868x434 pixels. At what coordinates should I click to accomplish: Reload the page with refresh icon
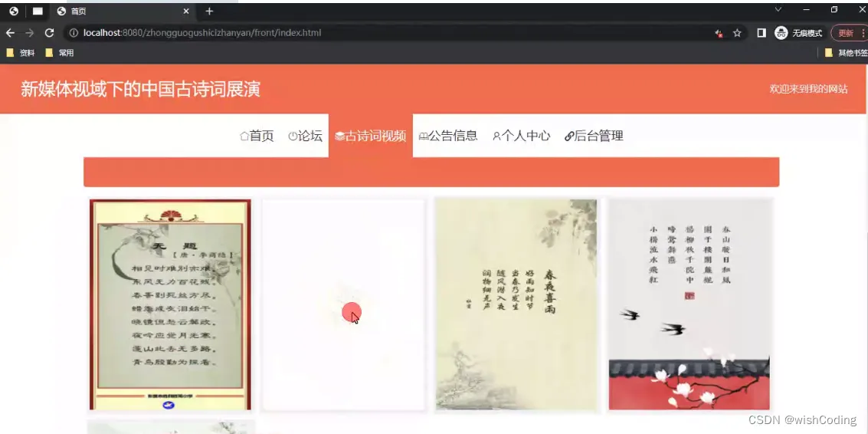49,33
